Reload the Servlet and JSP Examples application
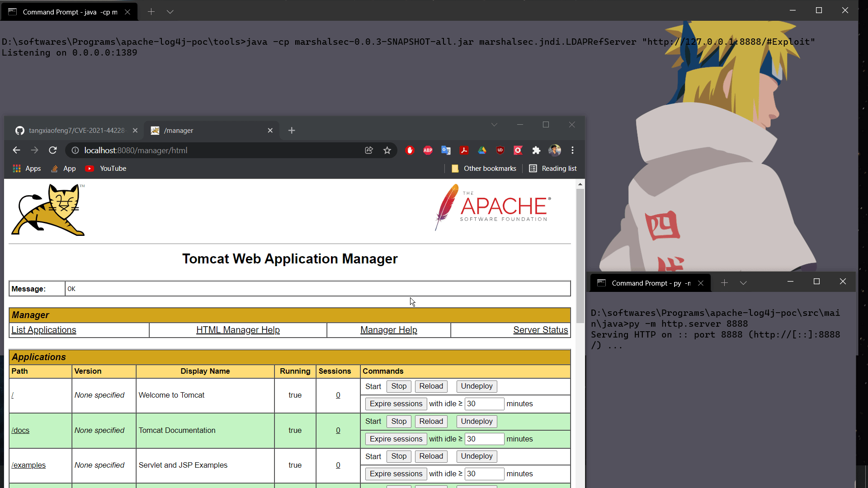 click(431, 456)
